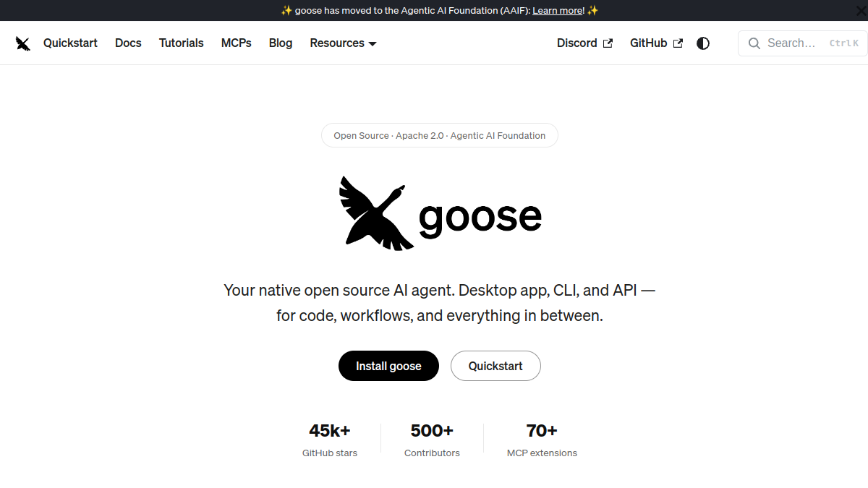Click the '45k+' GitHub stars figure

click(330, 431)
